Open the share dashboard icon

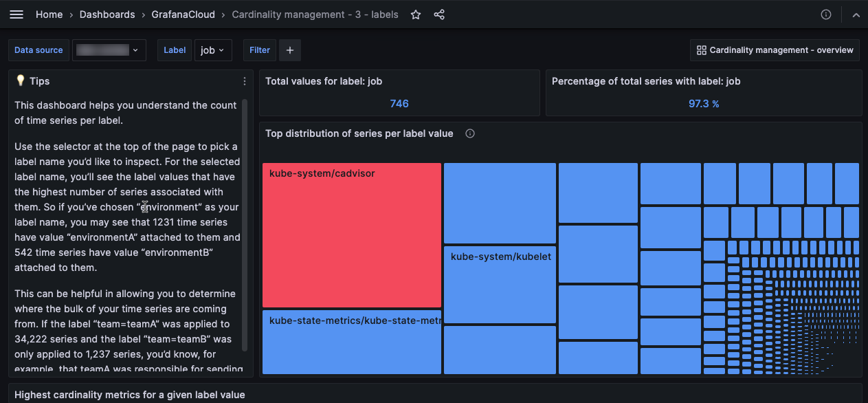(x=438, y=14)
